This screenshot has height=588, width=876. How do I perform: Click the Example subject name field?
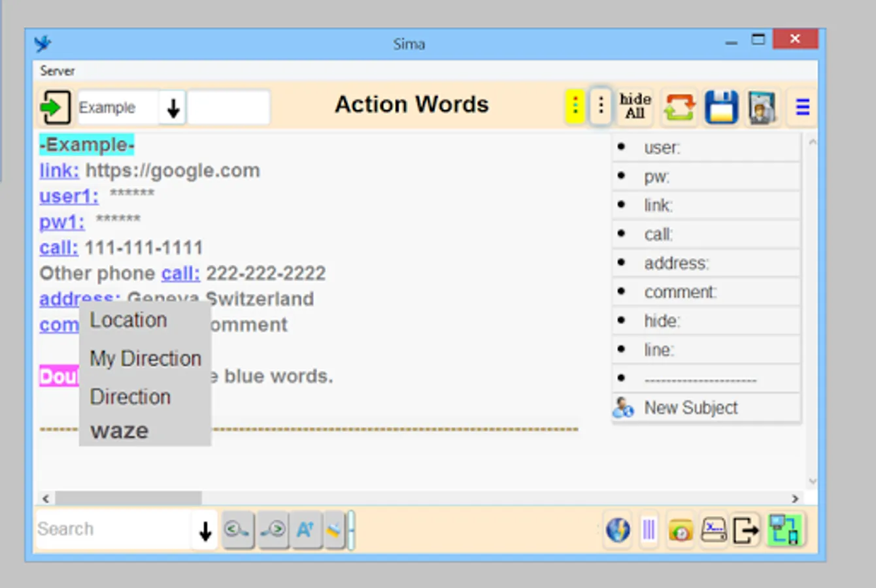[118, 108]
